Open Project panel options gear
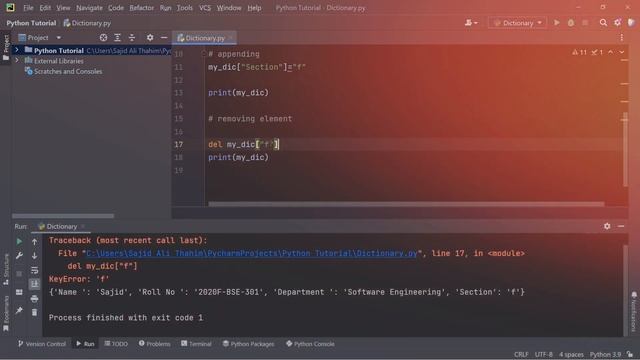640x360 pixels. pos(150,38)
